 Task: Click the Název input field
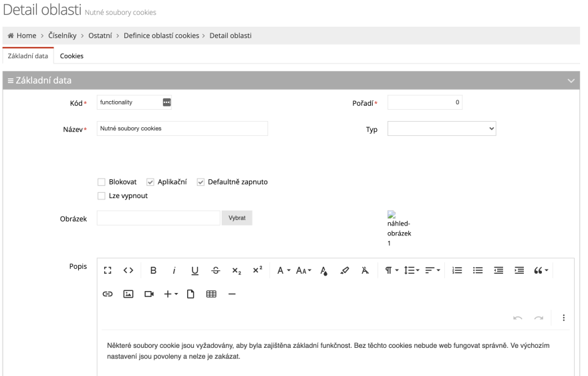[182, 128]
